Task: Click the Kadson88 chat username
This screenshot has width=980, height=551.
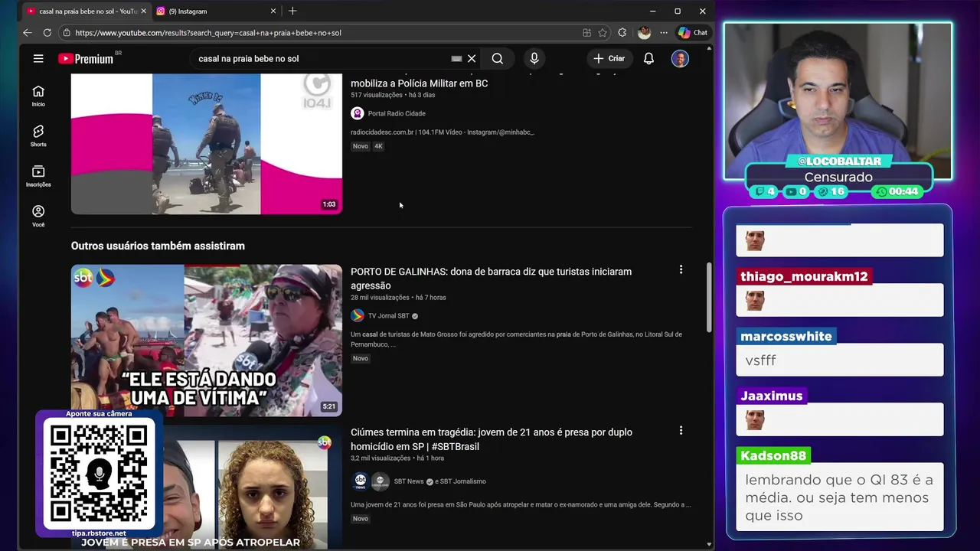Action: point(773,455)
